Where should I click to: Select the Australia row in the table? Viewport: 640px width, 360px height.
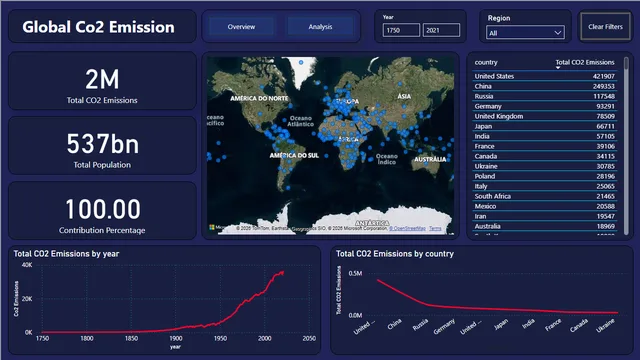tap(544, 226)
